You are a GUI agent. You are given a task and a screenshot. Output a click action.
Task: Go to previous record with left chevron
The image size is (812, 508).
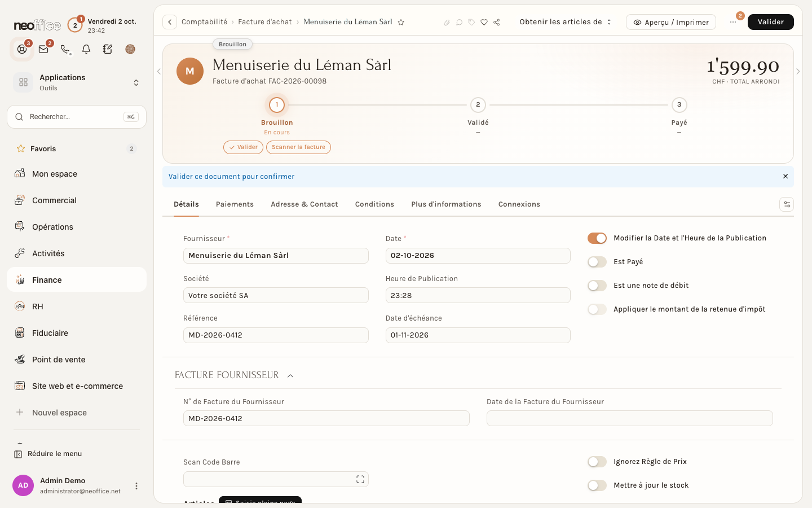pyautogui.click(x=158, y=71)
